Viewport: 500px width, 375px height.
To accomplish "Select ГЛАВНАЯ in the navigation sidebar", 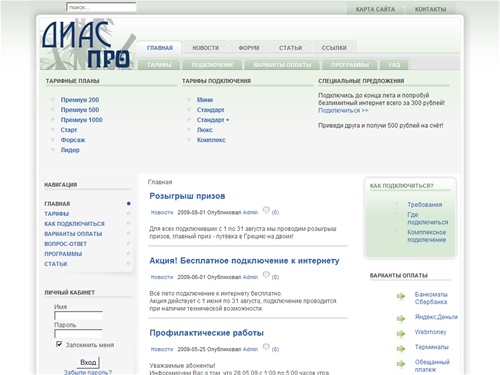I will (x=57, y=204).
